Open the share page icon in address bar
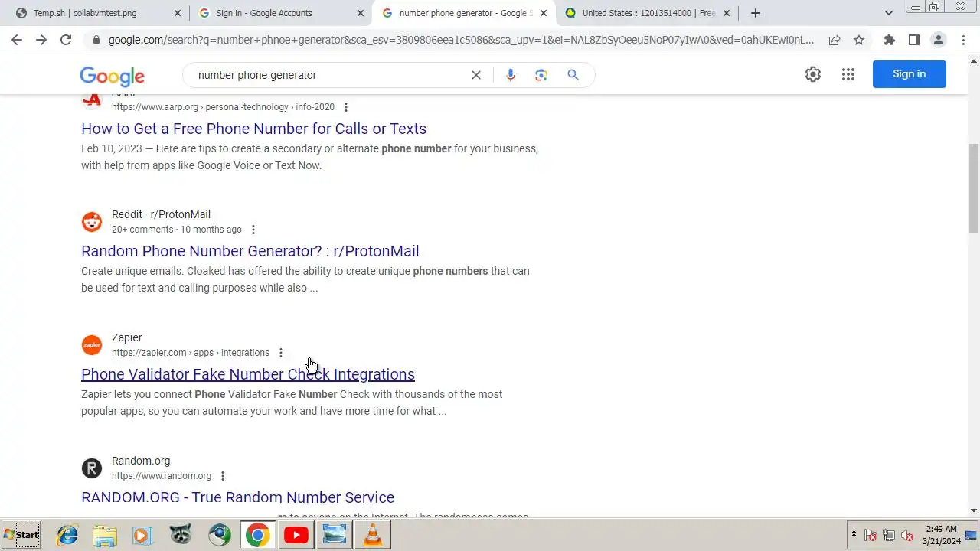The image size is (980, 551). pos(835,40)
